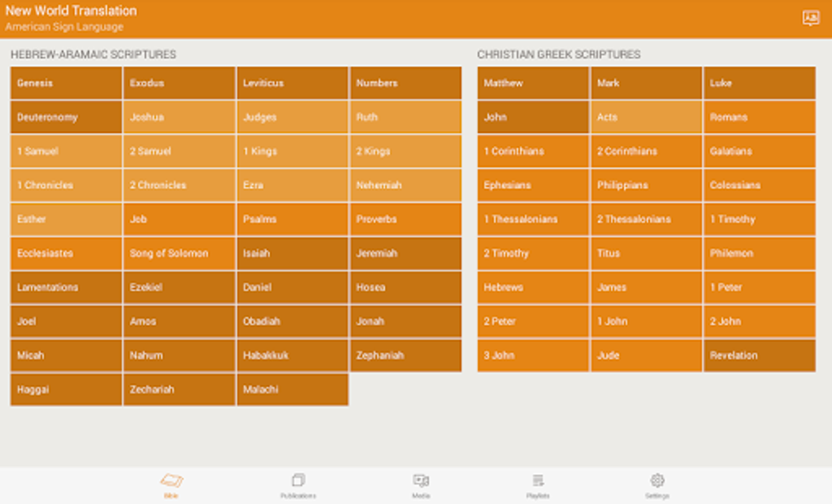832x504 pixels.
Task: Select the Gospel of John
Action: (x=532, y=117)
